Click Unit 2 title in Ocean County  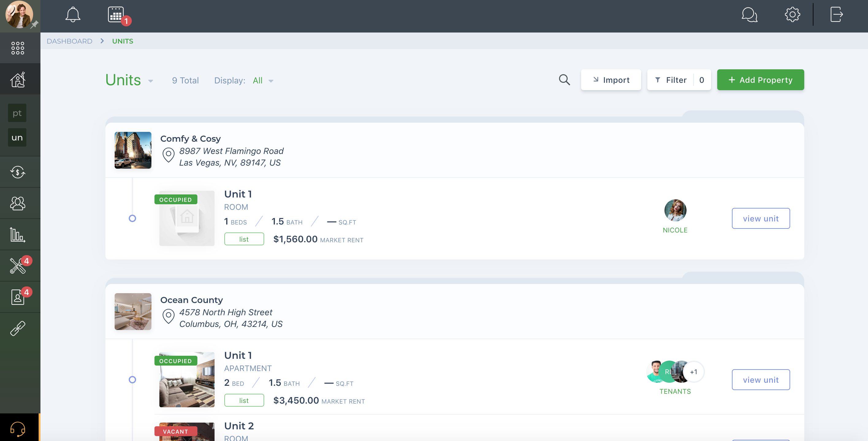(x=239, y=426)
